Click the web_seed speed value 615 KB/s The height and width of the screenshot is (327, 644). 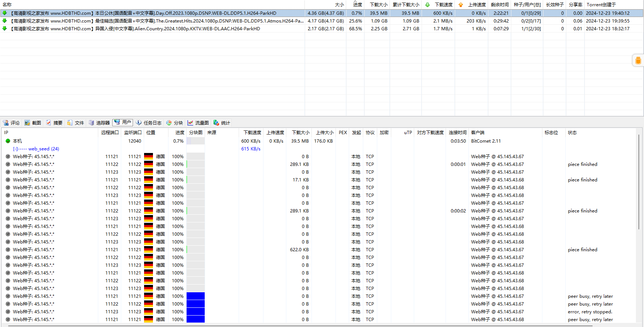click(x=251, y=149)
